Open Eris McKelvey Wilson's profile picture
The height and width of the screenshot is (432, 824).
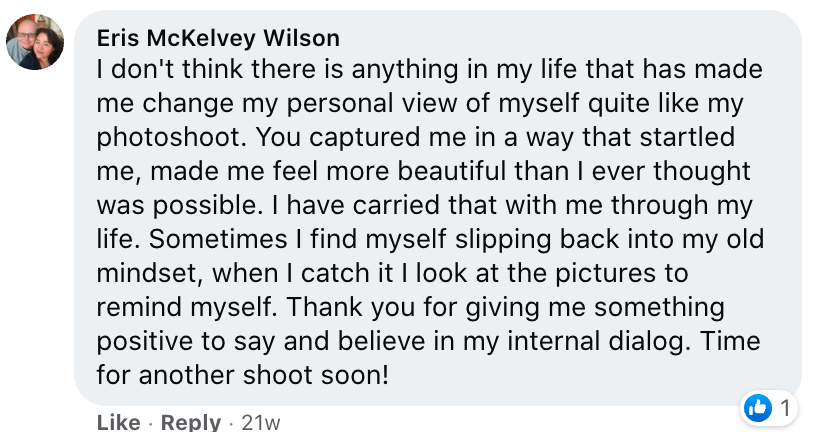coord(35,42)
